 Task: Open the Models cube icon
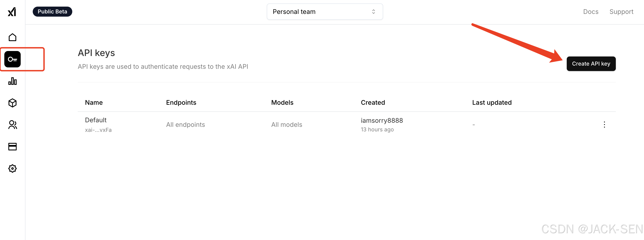click(x=12, y=103)
